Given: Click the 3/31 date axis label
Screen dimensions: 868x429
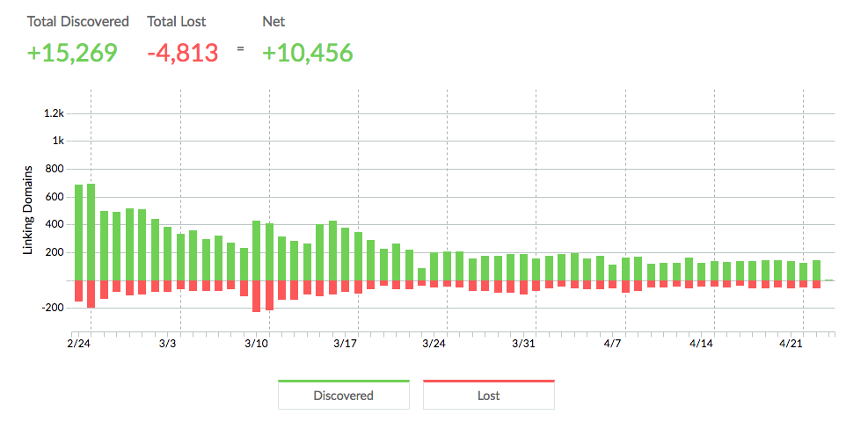Looking at the screenshot, I should [523, 344].
